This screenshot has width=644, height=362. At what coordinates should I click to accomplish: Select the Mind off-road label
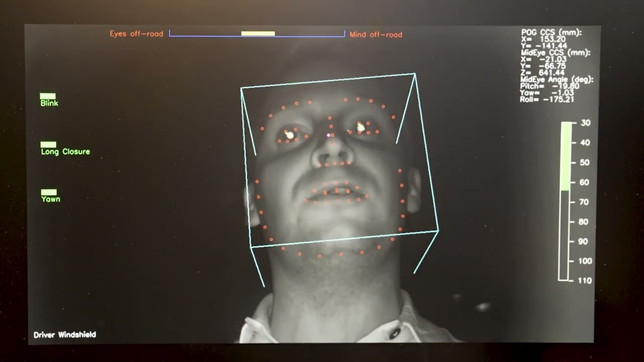point(376,35)
